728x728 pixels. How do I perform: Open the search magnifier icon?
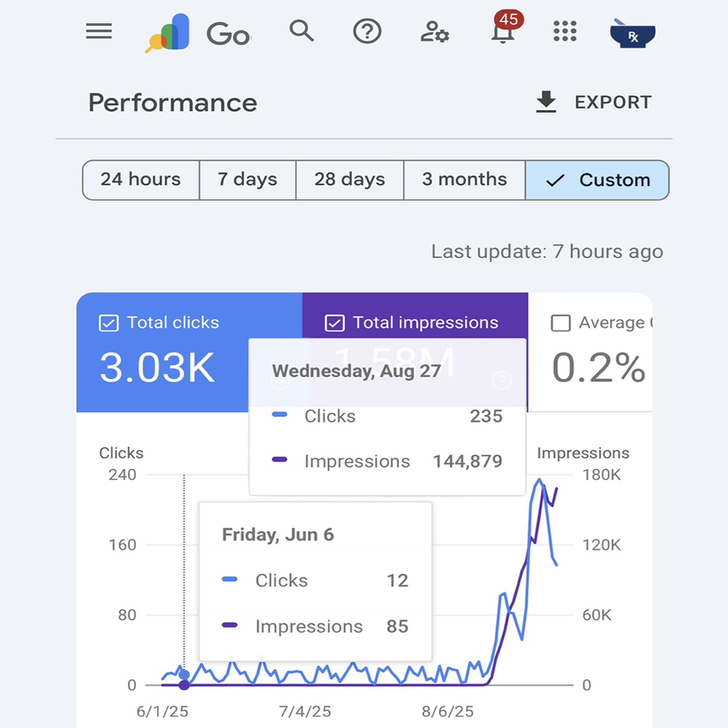click(x=301, y=31)
